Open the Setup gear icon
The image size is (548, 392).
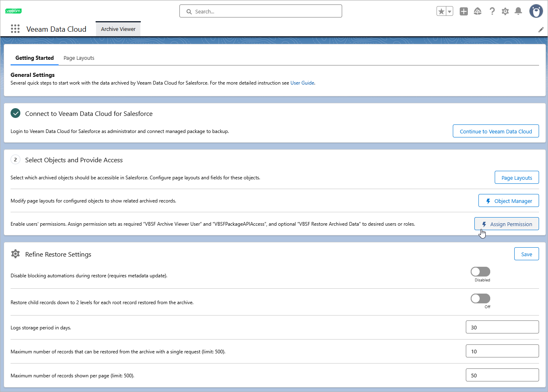pos(505,11)
